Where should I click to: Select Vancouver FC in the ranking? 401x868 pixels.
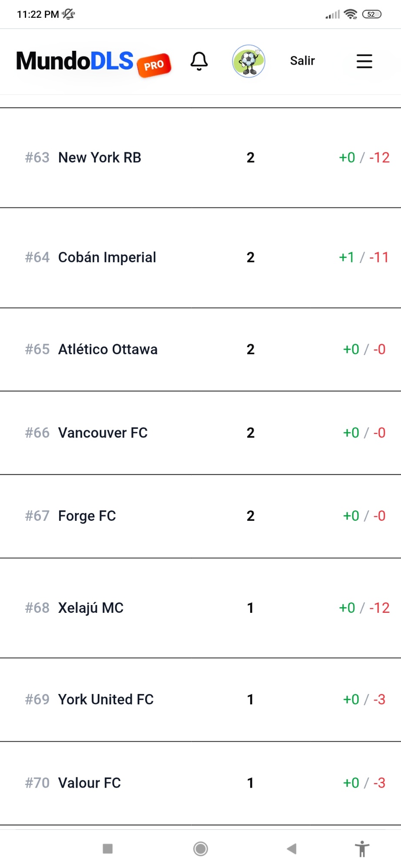103,433
